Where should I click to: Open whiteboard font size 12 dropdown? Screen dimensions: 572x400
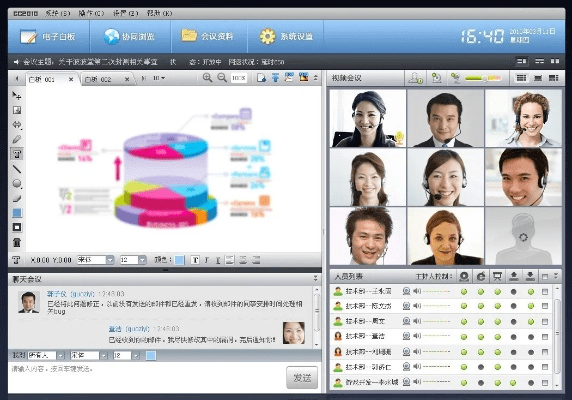(x=142, y=260)
